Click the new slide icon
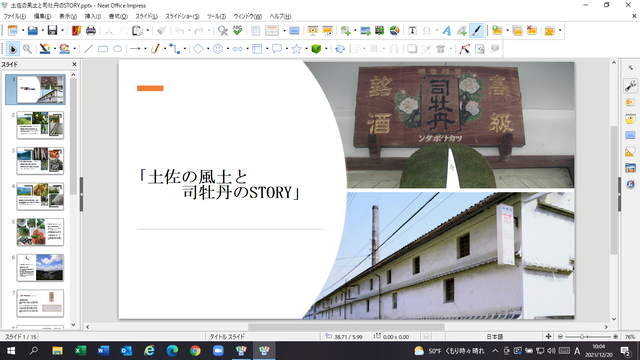 [x=497, y=31]
